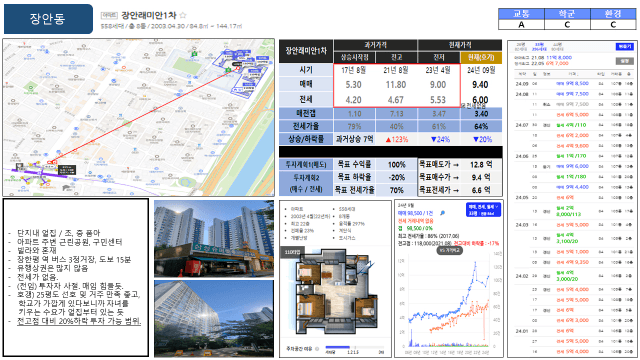
Task: Click the 용적률 297% detail
Action: tap(351, 224)
